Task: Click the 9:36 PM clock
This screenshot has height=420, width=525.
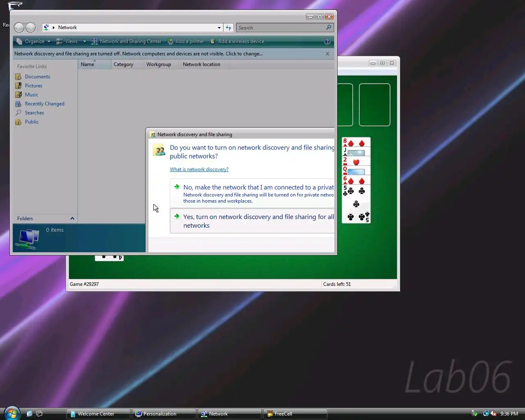Action: (509, 414)
